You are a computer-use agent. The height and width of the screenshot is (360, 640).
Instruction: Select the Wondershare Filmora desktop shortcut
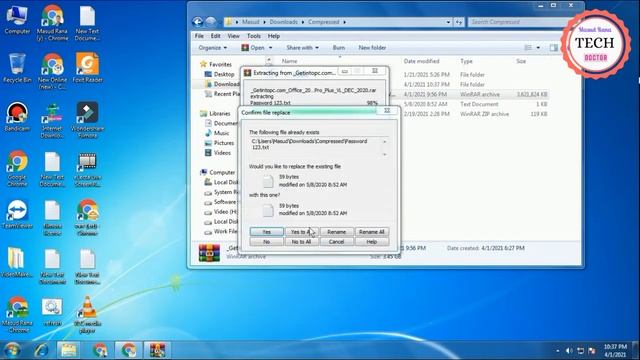[87, 120]
